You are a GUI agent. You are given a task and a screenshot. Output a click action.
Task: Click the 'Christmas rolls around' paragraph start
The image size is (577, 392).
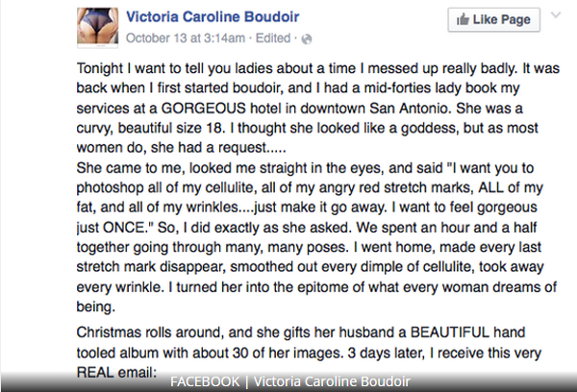(x=141, y=330)
